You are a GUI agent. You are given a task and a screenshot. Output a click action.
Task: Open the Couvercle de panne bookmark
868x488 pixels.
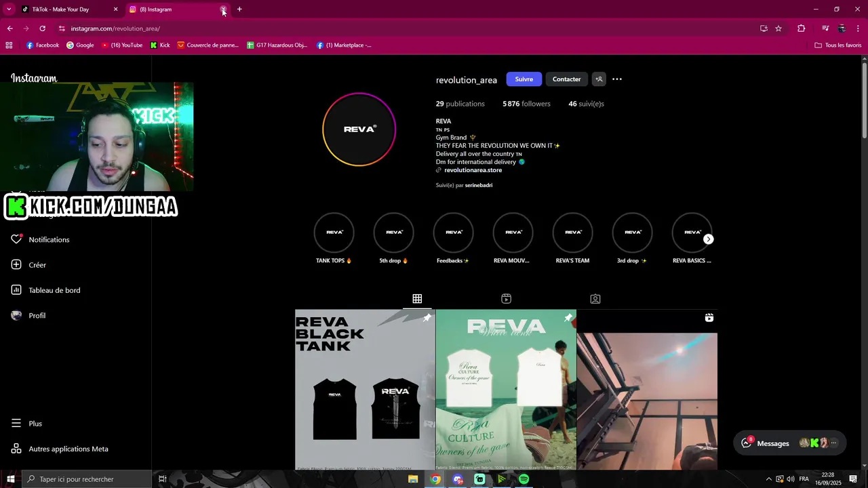[208, 45]
